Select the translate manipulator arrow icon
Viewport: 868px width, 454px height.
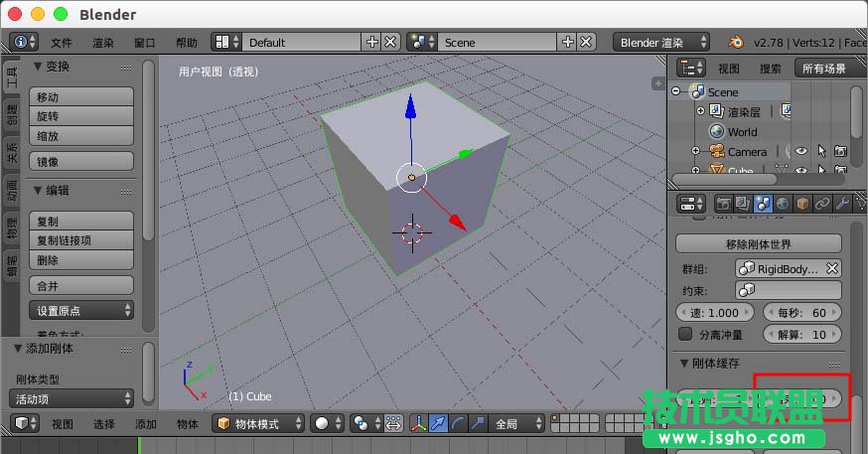(438, 424)
